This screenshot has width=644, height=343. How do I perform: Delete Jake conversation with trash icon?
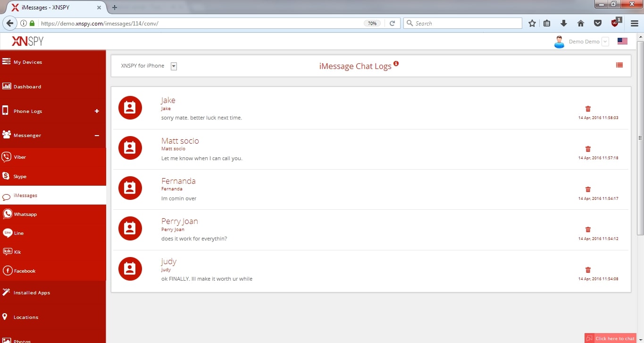click(x=588, y=109)
